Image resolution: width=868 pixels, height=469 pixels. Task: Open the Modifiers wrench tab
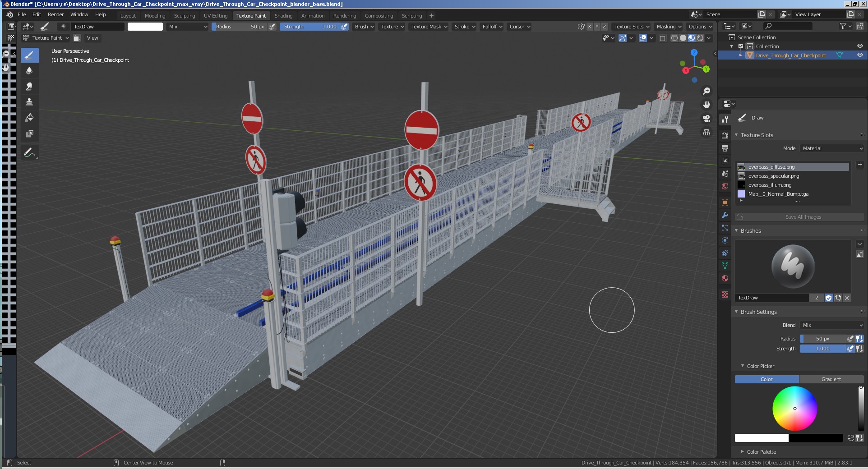pyautogui.click(x=725, y=215)
